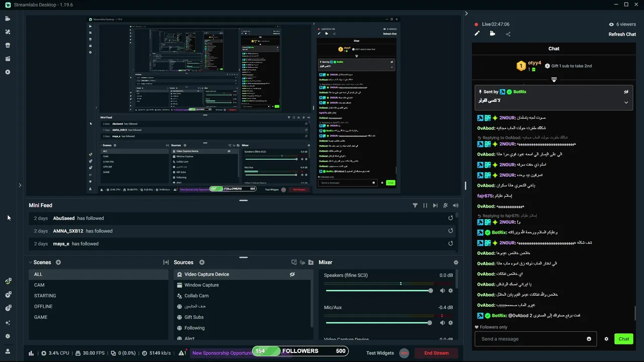Adjust the Mic/Aux volume slider
The height and width of the screenshot is (362, 644).
tap(378, 323)
